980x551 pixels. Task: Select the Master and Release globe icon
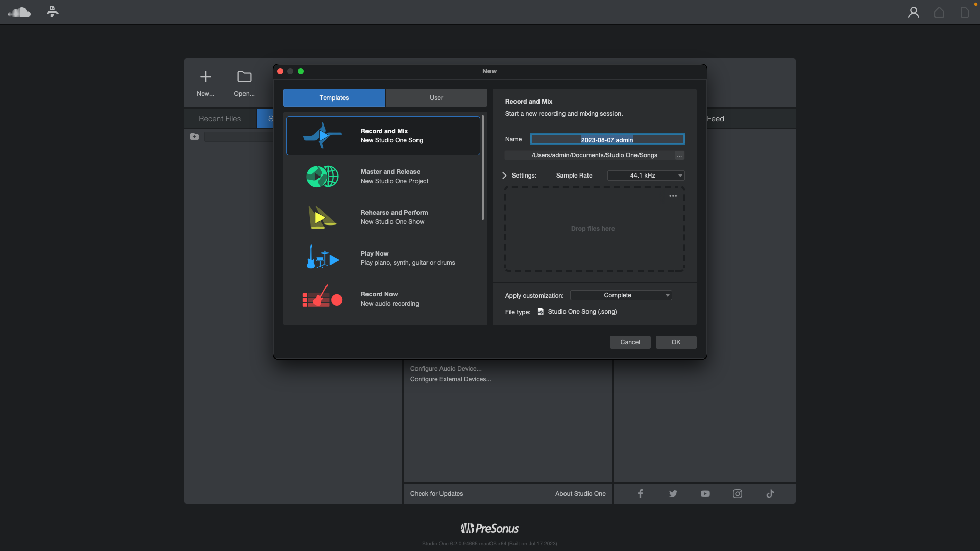pyautogui.click(x=322, y=177)
